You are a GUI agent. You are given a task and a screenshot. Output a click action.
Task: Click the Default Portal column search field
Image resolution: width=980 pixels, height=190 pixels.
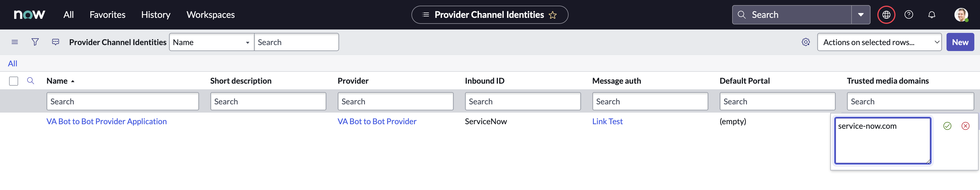pos(777,101)
